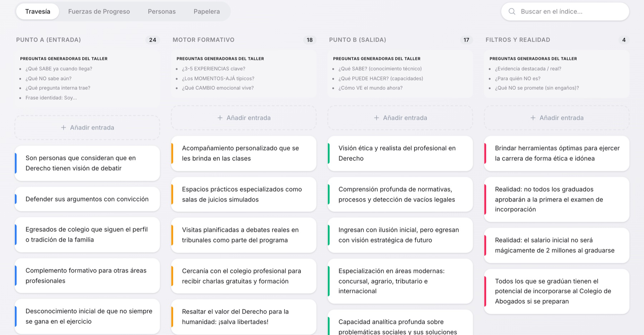This screenshot has width=644, height=335.
Task: Open card 'Cercanía con el colegio profesional'
Action: (244, 276)
